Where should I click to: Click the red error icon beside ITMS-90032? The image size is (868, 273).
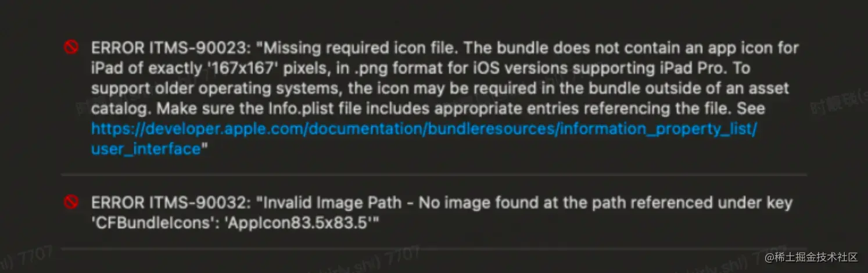click(71, 202)
